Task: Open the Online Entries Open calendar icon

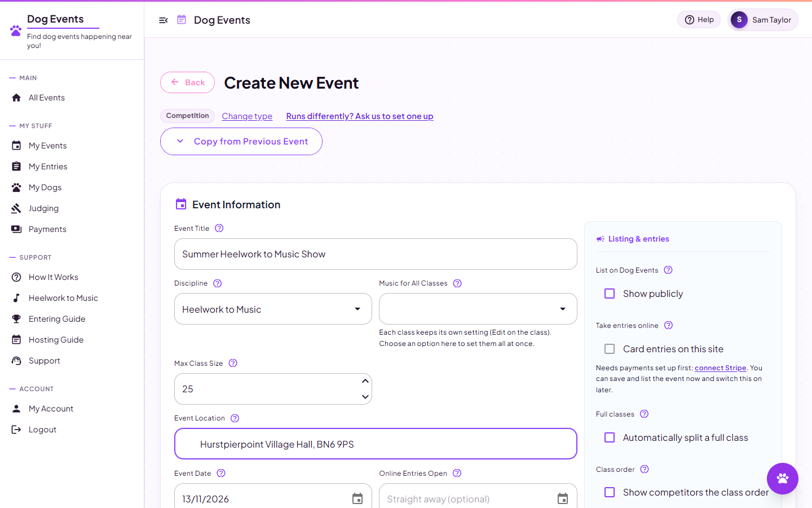Action: tap(563, 498)
